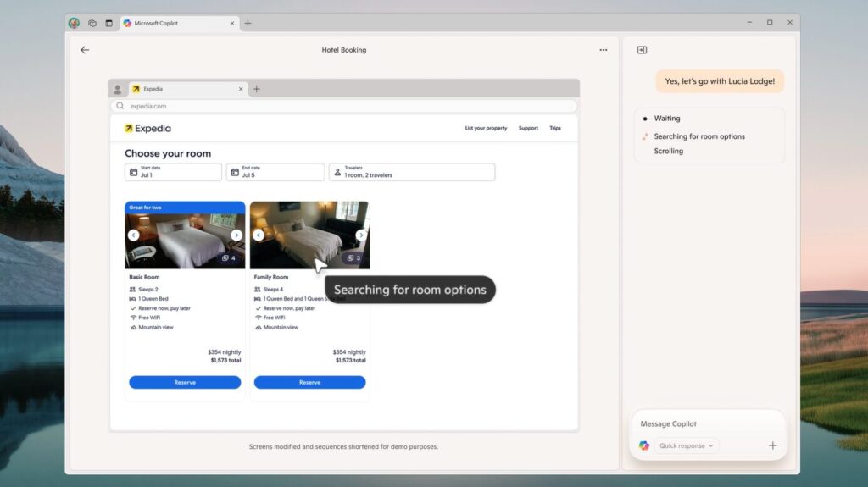The height and width of the screenshot is (487, 868).
Task: Close the Expedia embedded tab
Action: 241,89
